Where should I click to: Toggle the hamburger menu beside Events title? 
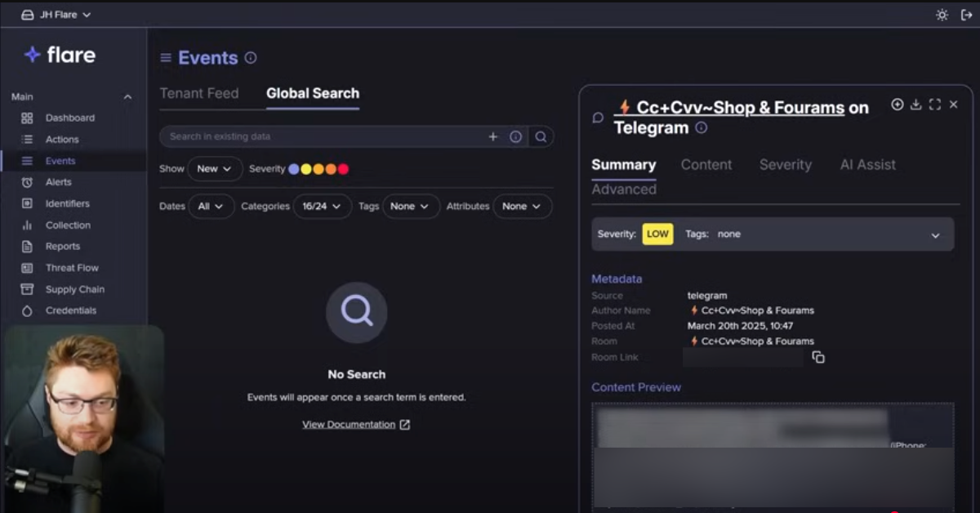point(166,58)
